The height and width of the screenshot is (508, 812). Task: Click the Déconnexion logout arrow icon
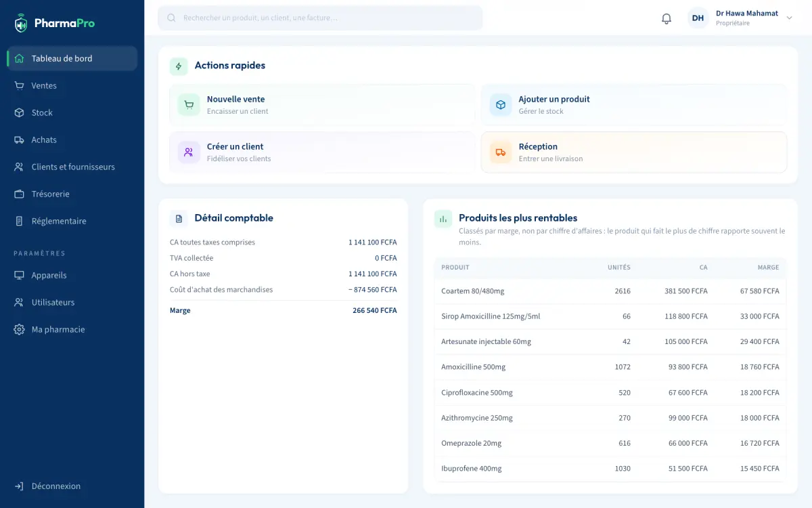19,486
